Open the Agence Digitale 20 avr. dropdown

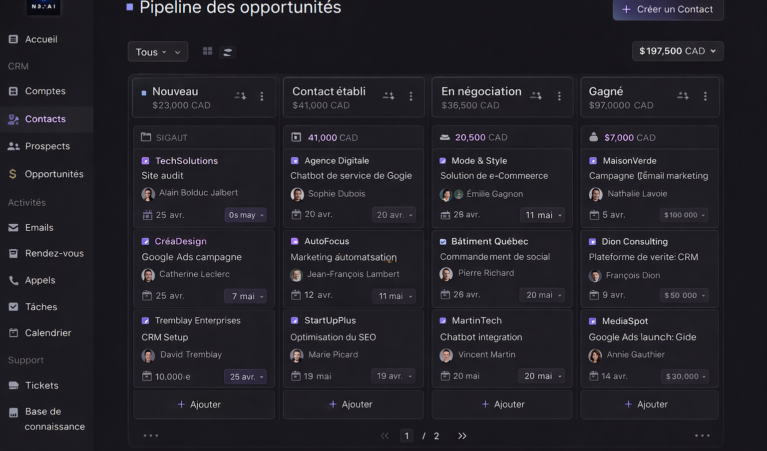pyautogui.click(x=394, y=215)
